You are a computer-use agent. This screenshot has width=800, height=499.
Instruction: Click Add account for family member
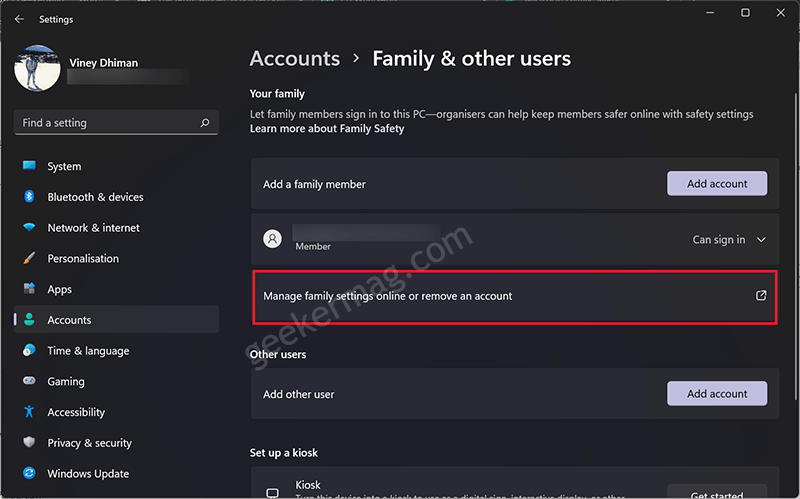(x=717, y=184)
